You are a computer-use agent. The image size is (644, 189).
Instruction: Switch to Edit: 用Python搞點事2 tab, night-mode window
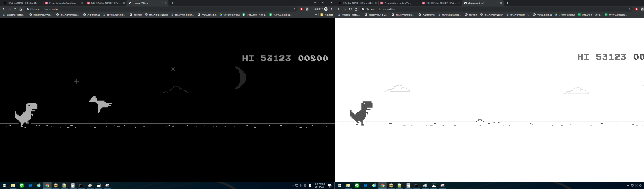(x=106, y=3)
